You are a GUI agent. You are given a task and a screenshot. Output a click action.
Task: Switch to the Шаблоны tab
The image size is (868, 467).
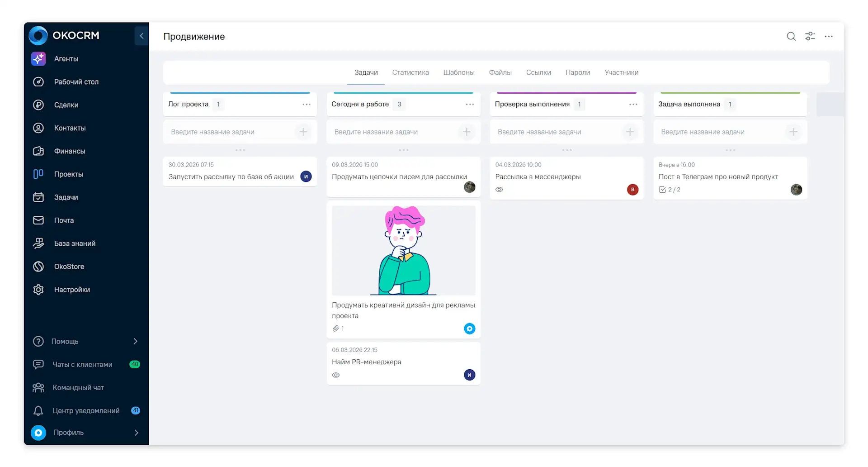coord(459,72)
